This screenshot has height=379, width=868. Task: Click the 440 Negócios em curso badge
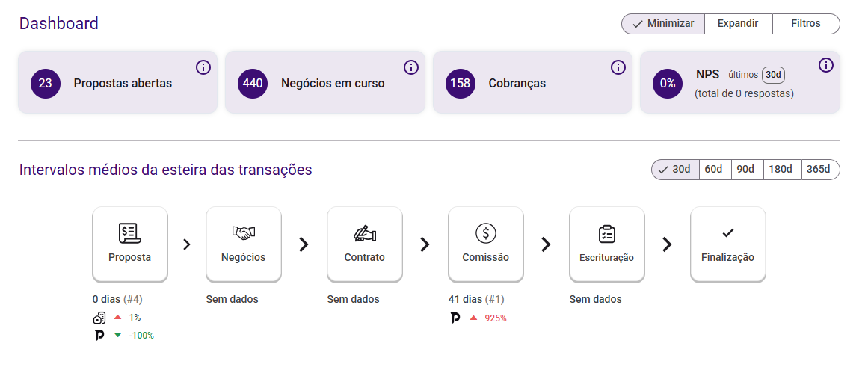[253, 83]
